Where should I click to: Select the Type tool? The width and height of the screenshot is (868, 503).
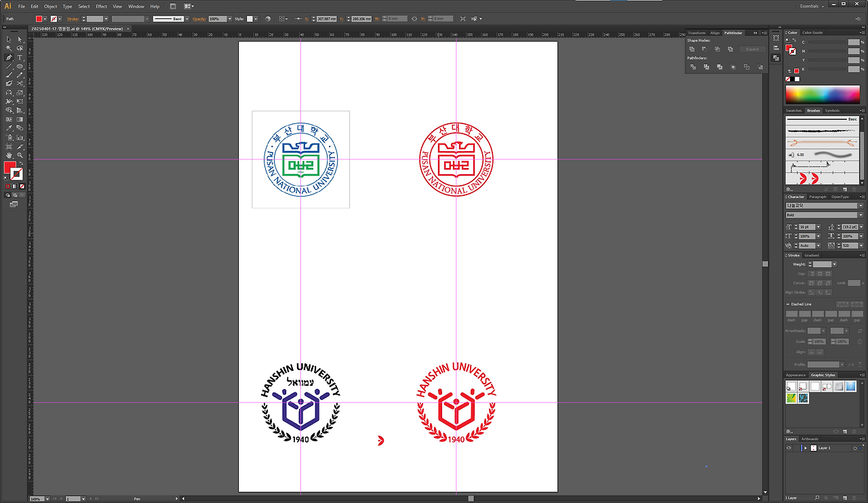pos(20,58)
